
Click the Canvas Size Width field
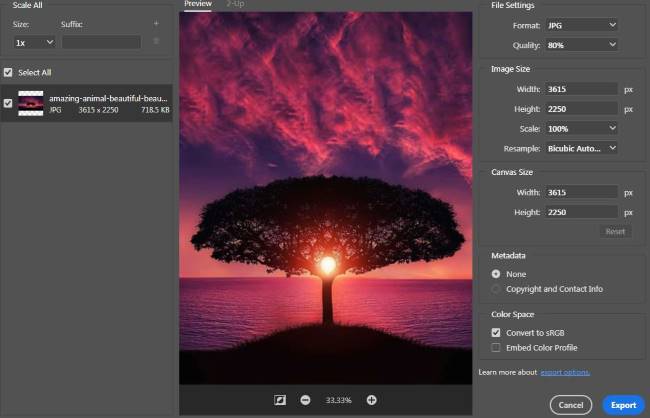581,192
